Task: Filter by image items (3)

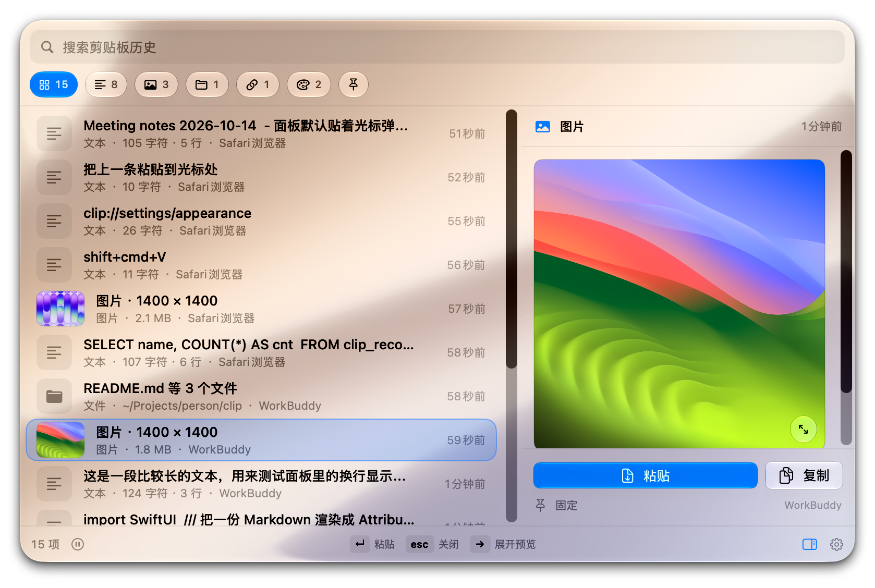Action: point(156,84)
